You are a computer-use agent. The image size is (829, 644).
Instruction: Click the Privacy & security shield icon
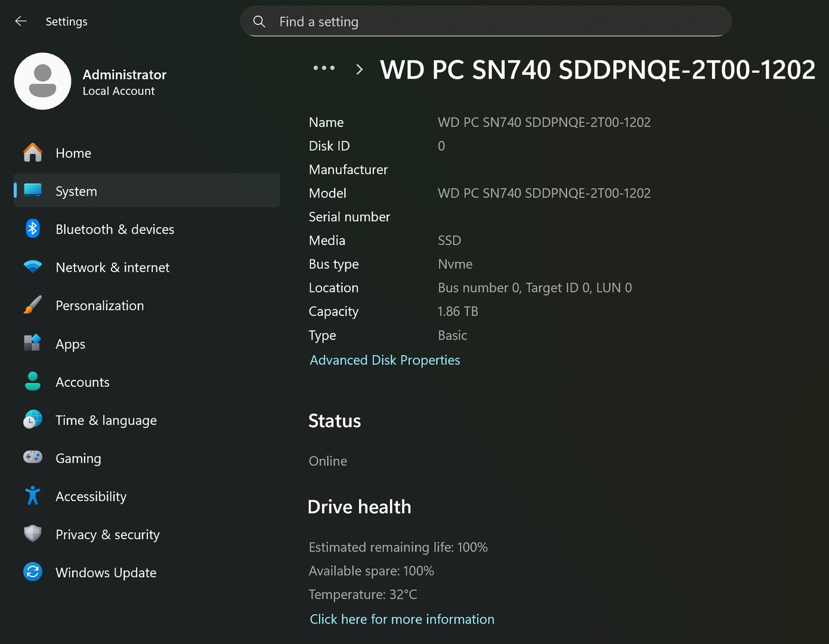pyautogui.click(x=33, y=534)
